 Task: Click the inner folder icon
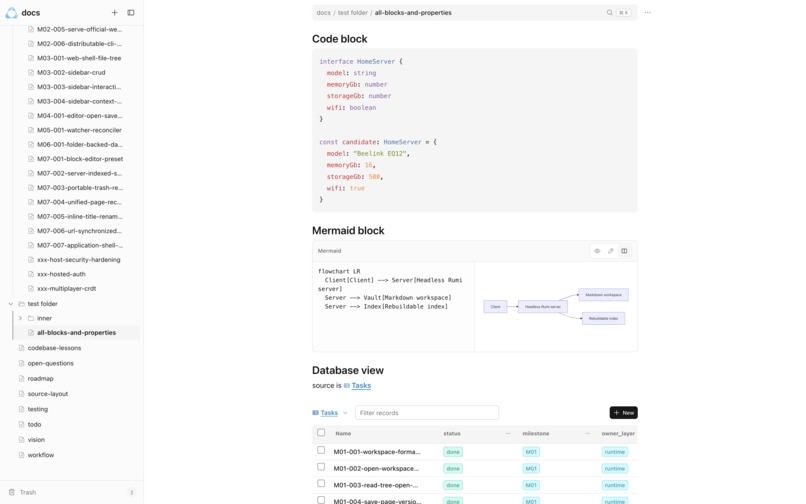click(x=31, y=318)
